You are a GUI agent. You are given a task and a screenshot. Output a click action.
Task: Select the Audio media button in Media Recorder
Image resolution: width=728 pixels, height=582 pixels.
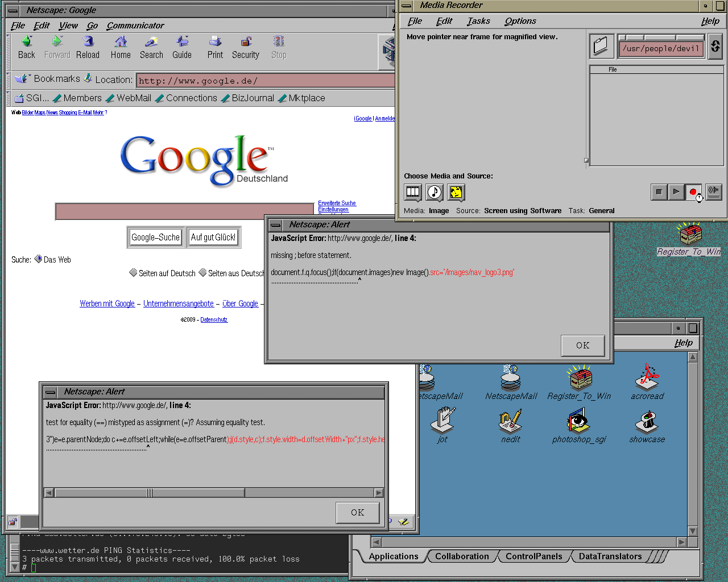(x=435, y=193)
